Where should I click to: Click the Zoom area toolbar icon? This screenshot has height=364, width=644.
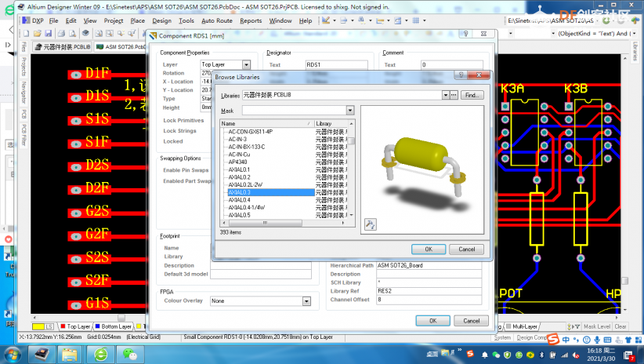coord(110,33)
